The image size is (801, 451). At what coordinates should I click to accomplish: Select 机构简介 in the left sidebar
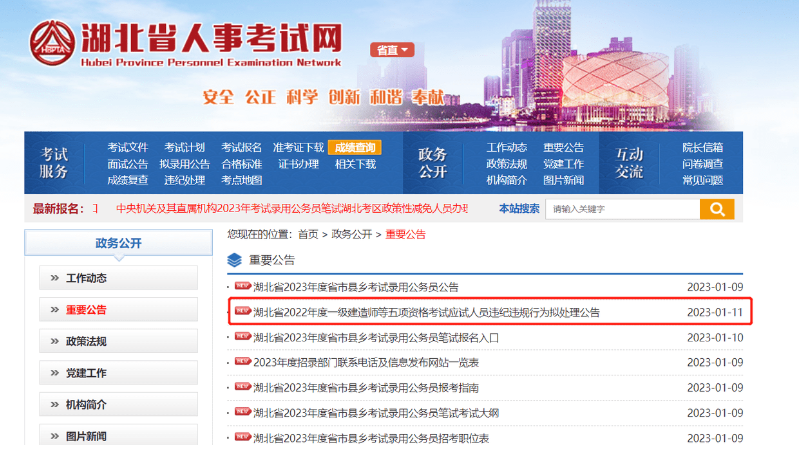(119, 405)
